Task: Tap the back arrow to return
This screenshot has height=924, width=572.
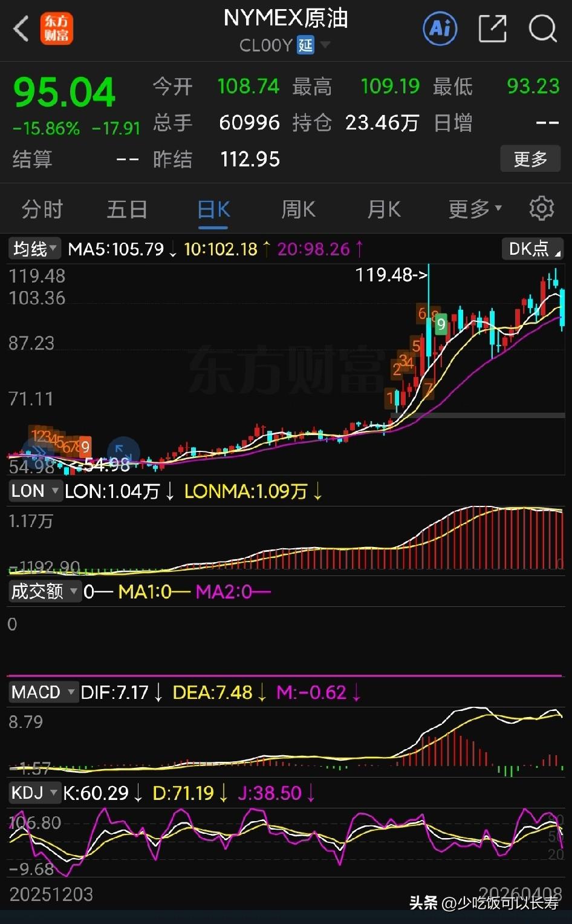Action: tap(20, 28)
